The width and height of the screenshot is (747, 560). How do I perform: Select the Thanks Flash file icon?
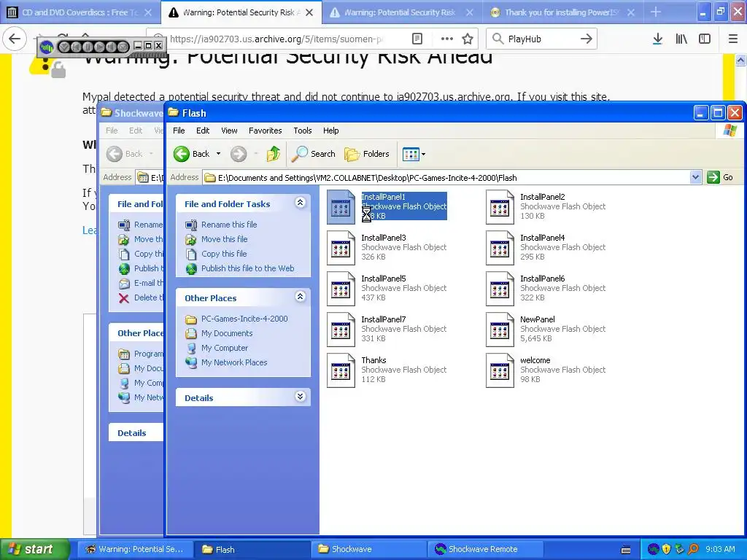coord(341,371)
